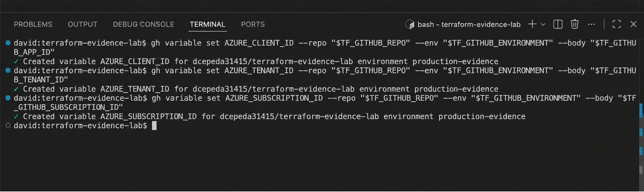The height and width of the screenshot is (192, 644).
Task: Kill terminal with trash icon
Action: click(574, 24)
